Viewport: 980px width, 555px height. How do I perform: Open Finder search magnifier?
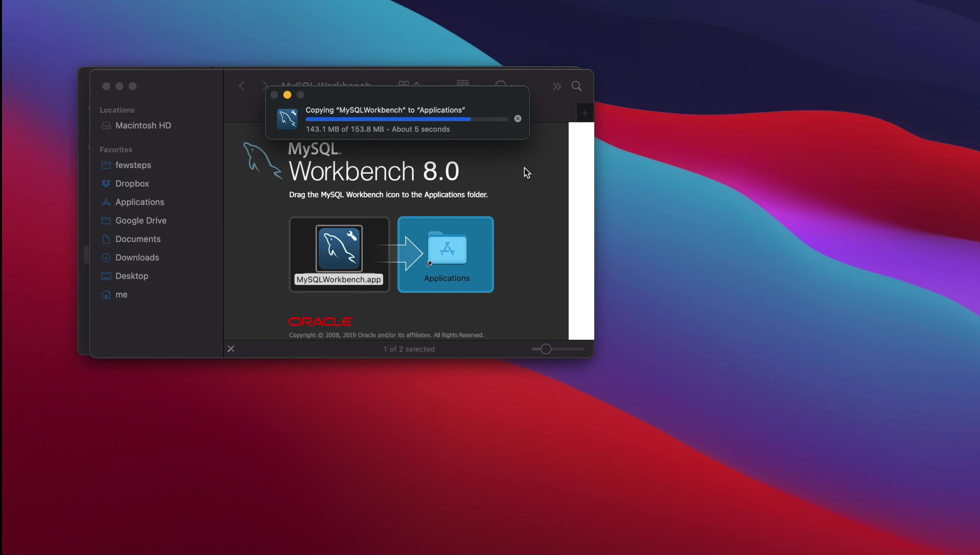click(x=577, y=86)
